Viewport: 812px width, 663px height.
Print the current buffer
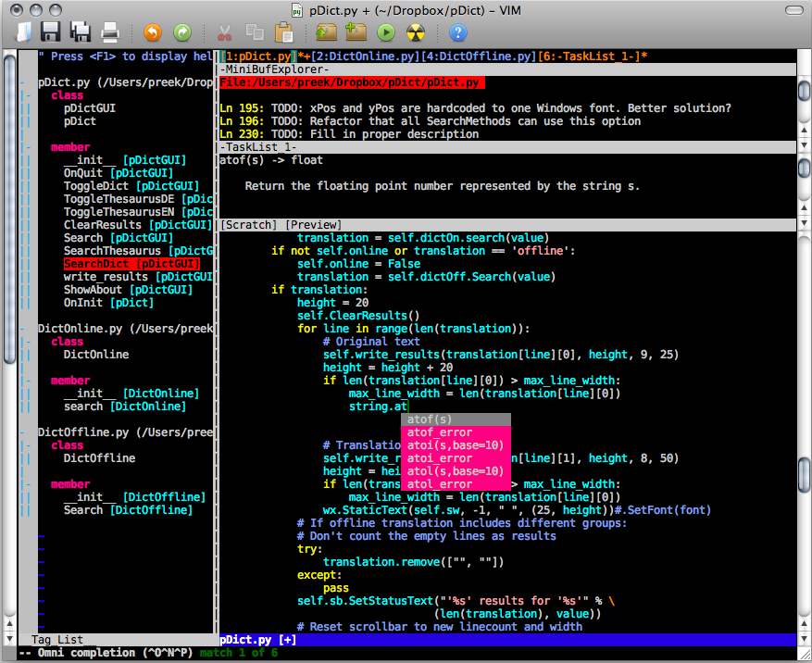tap(110, 33)
